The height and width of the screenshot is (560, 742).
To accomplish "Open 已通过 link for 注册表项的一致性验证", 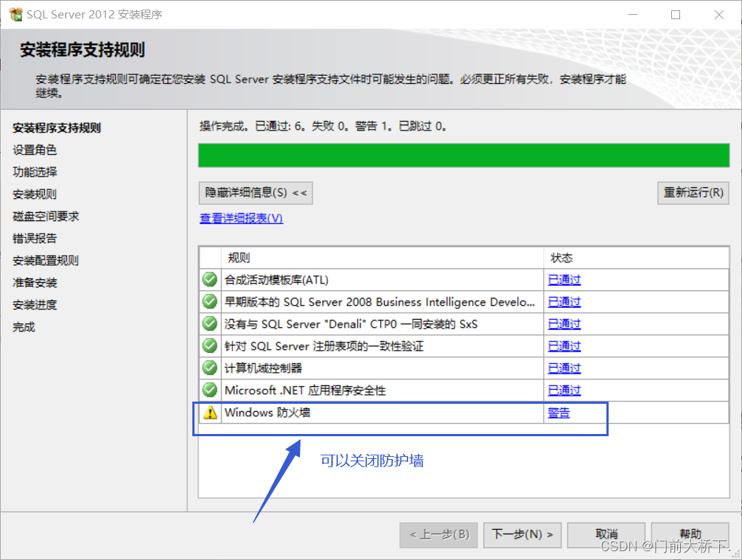I will pos(564,346).
